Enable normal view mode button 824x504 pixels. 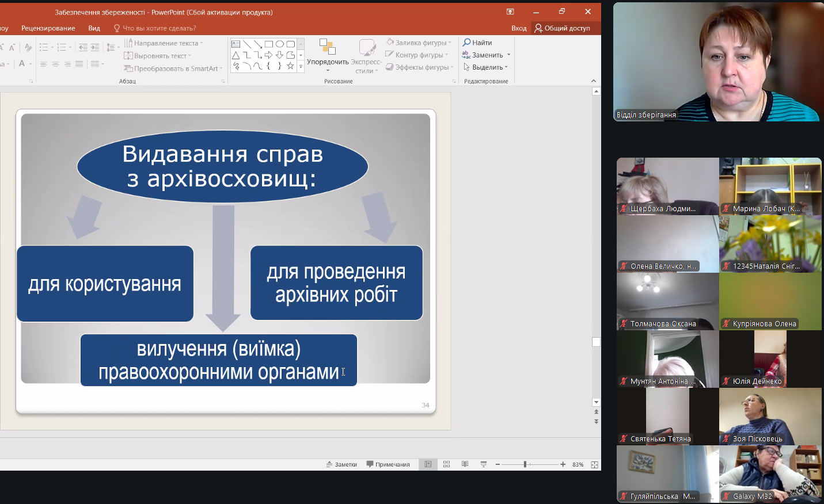tap(428, 464)
